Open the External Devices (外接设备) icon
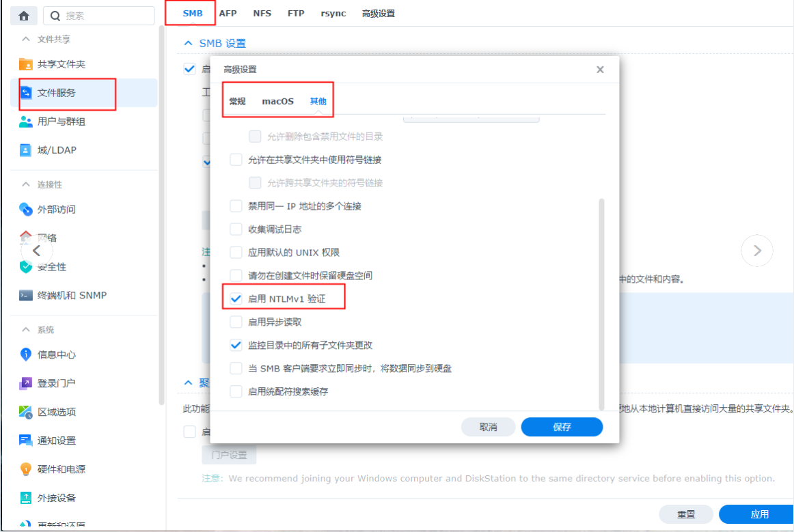This screenshot has height=532, width=794. [x=25, y=498]
